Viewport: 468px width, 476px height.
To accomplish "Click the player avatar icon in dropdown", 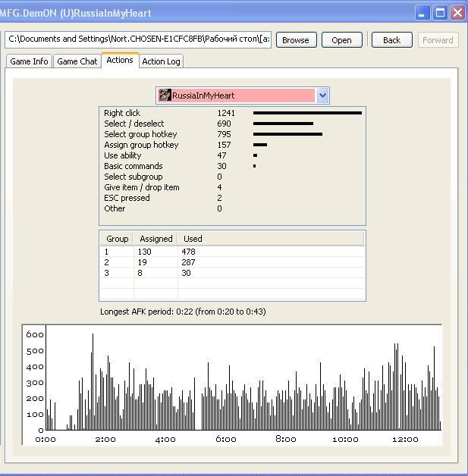I will [165, 96].
